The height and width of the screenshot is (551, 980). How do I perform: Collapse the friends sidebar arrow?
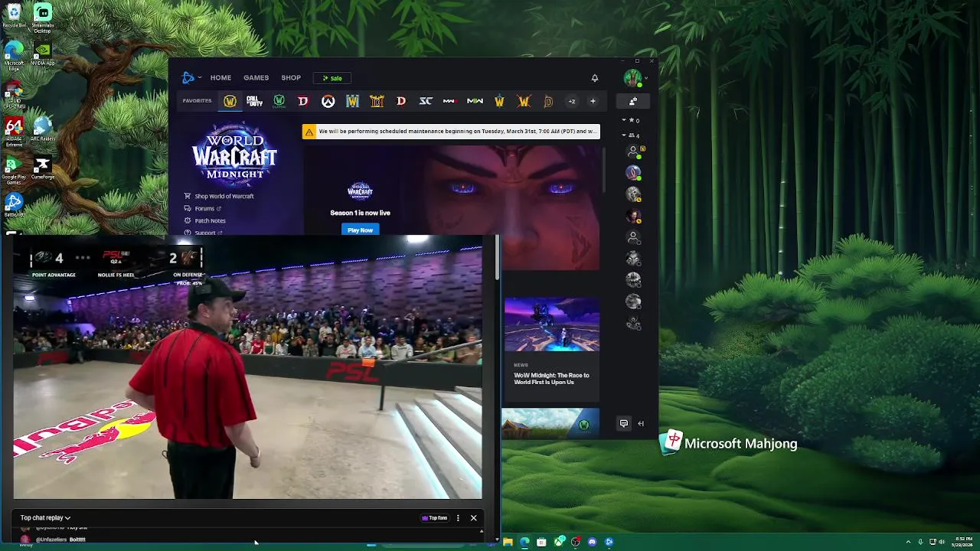(641, 423)
